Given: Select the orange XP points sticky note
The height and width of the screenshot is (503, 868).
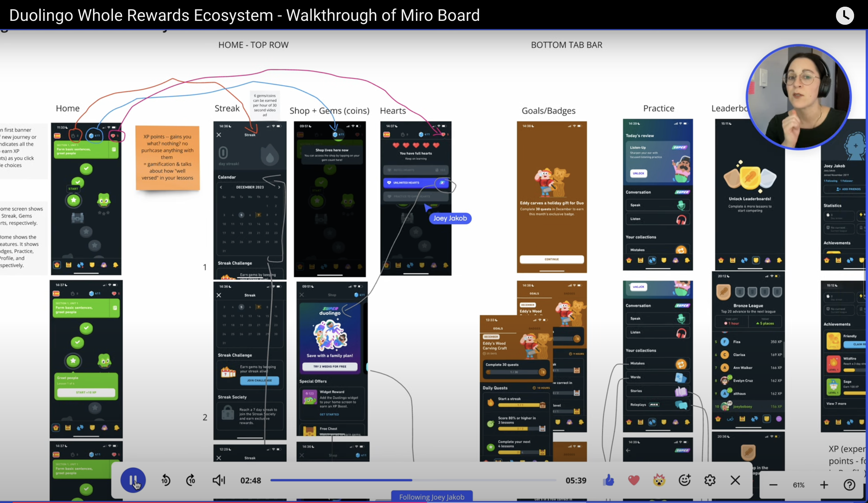Looking at the screenshot, I should pos(167,157).
